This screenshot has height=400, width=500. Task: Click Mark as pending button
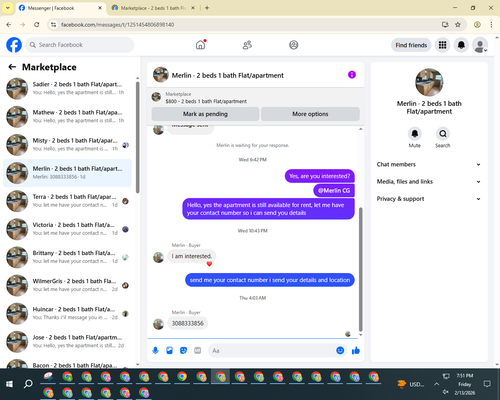pos(205,114)
